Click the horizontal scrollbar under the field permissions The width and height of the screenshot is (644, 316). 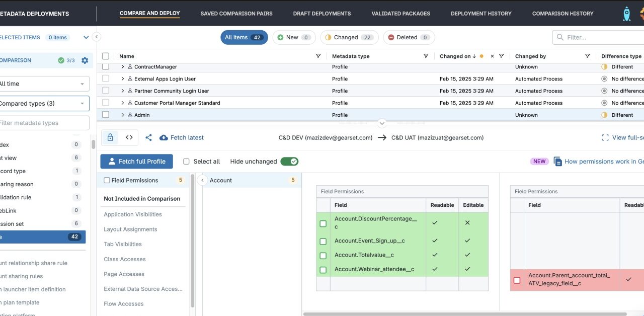point(465,314)
